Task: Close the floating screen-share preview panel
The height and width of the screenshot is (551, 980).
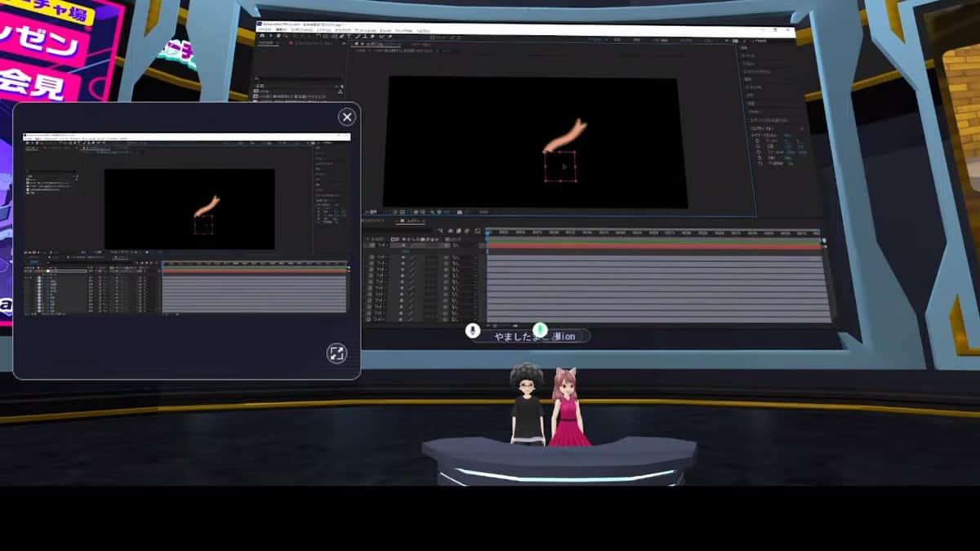Action: [347, 118]
